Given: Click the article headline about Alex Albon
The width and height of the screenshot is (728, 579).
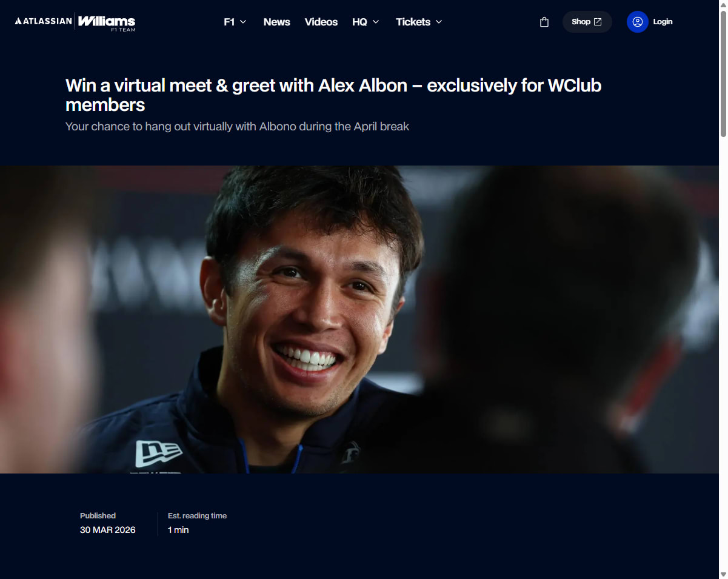Looking at the screenshot, I should tap(333, 95).
